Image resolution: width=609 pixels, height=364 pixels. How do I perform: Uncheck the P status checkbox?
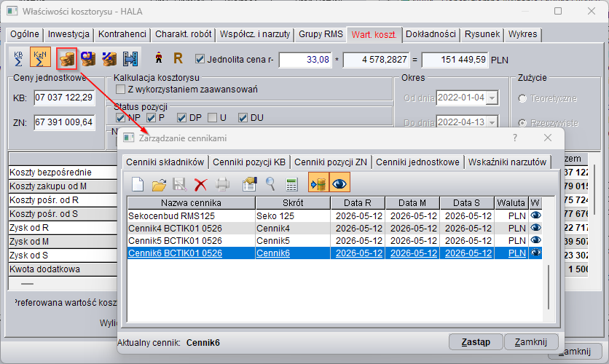151,118
